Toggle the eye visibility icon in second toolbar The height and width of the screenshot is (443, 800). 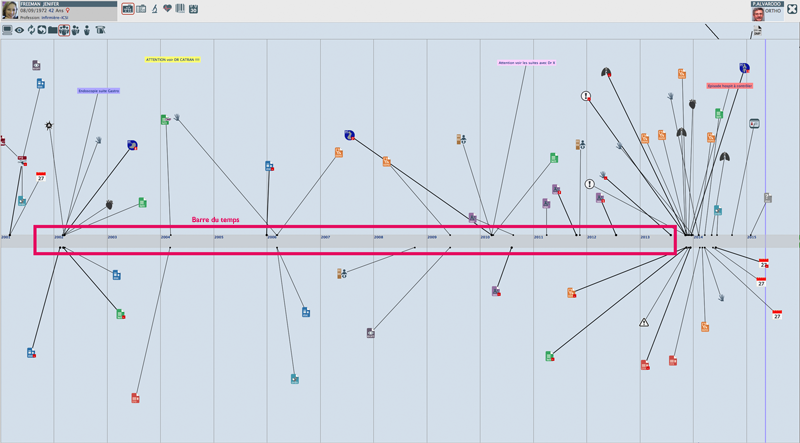click(x=19, y=30)
